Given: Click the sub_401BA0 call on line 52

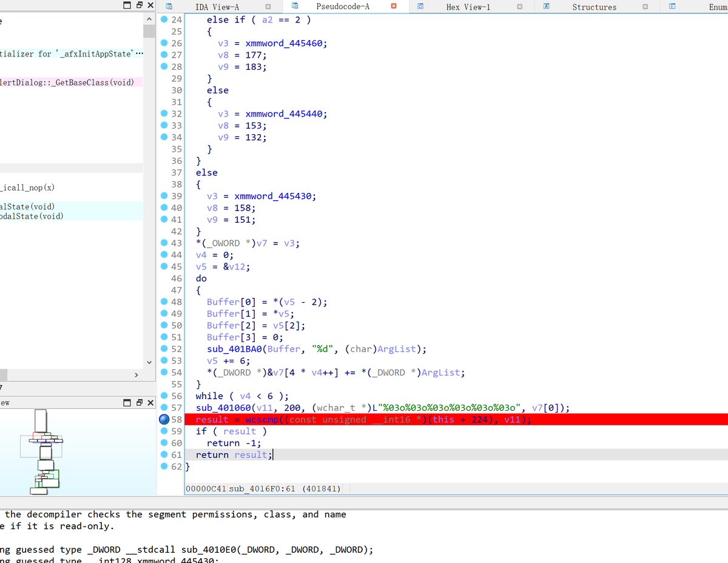Looking at the screenshot, I should coord(235,349).
